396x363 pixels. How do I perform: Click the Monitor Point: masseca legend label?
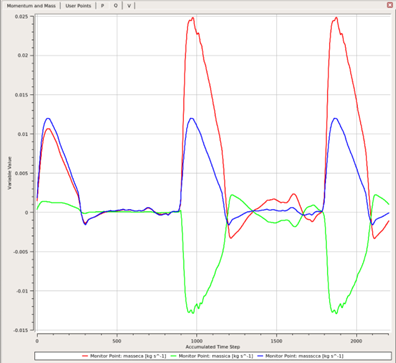coord(128,356)
